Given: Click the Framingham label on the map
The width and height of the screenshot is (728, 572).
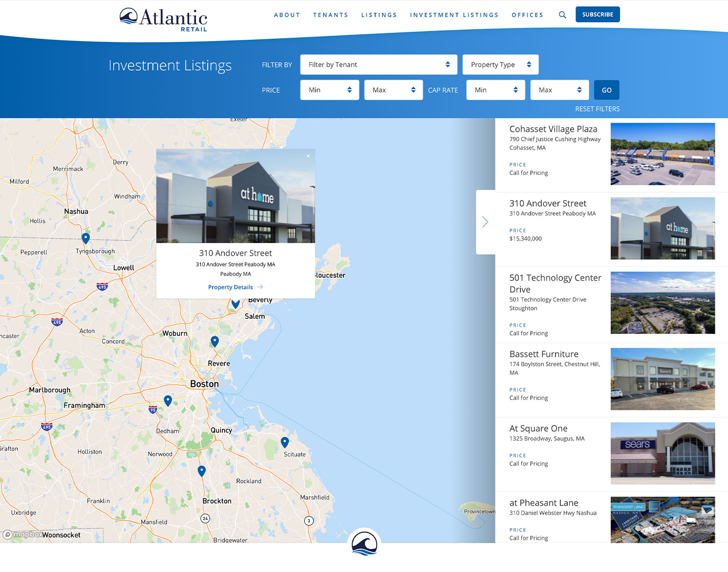Looking at the screenshot, I should point(84,405).
